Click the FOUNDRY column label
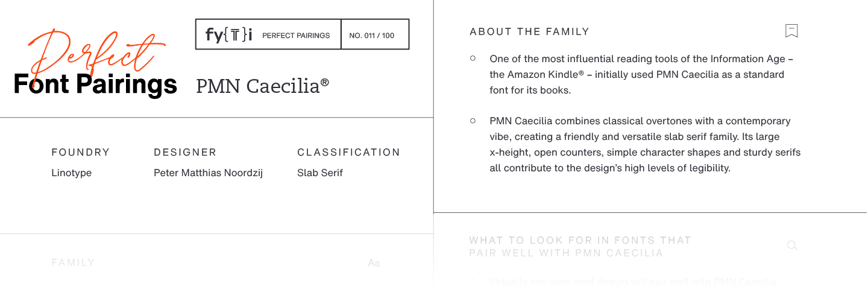Viewport: 868px width, 301px height. coord(81,152)
